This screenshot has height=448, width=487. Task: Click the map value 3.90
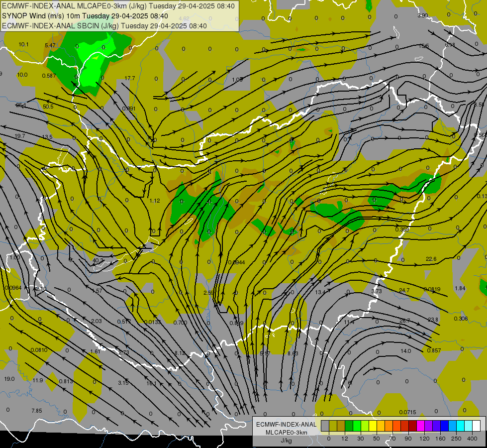423,15
